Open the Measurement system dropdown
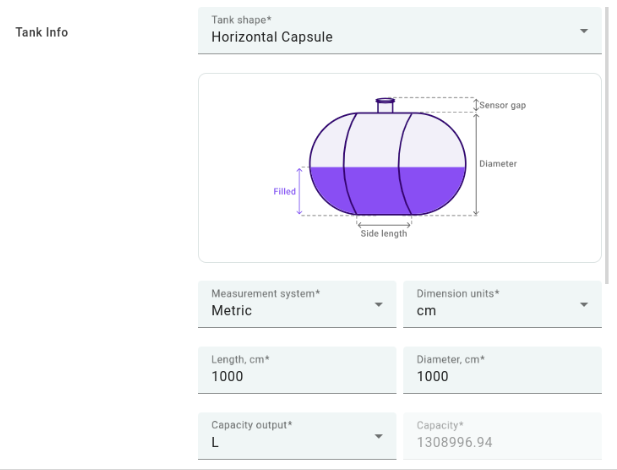Screen dimensions: 617x470 [x=297, y=304]
